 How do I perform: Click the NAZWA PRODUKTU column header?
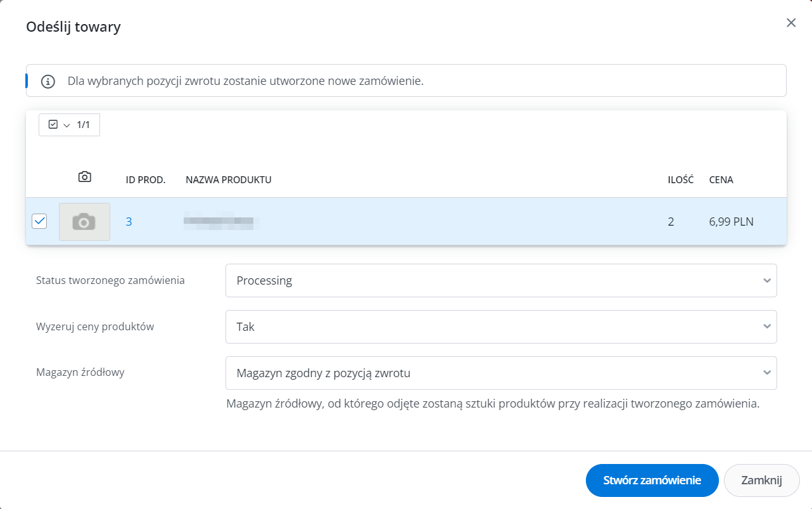tap(229, 180)
